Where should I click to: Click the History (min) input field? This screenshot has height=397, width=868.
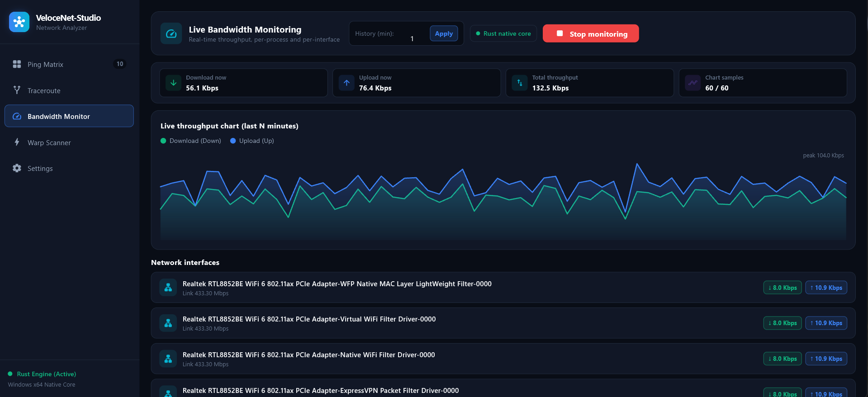[x=412, y=38]
